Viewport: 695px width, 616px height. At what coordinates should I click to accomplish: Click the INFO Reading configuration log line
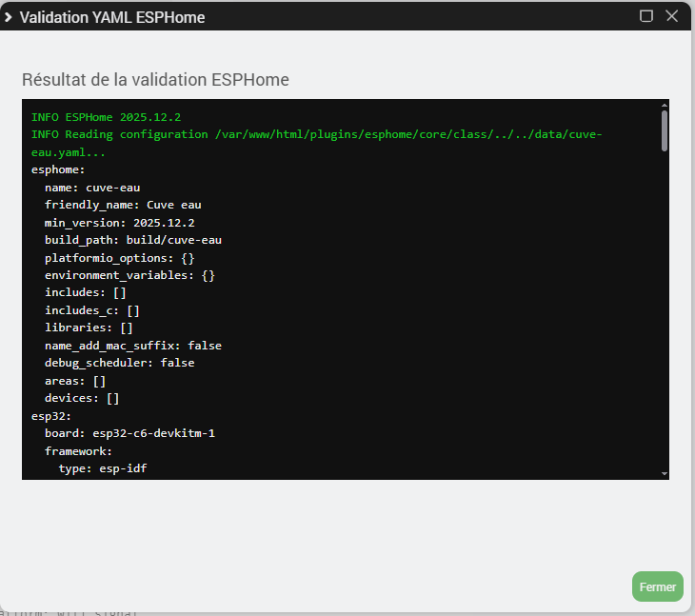click(314, 134)
